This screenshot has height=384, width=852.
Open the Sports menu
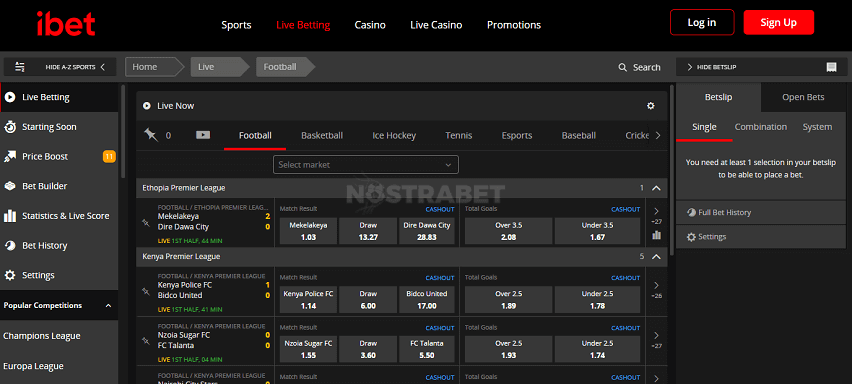(x=236, y=25)
